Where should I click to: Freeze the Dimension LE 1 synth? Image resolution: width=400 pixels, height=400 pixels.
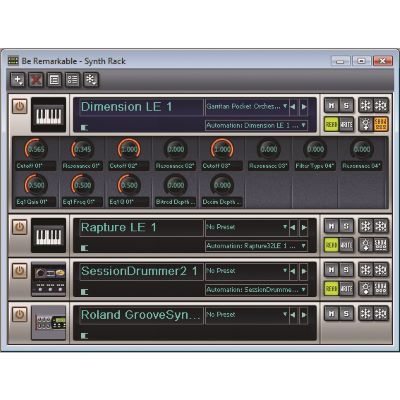pos(366,106)
